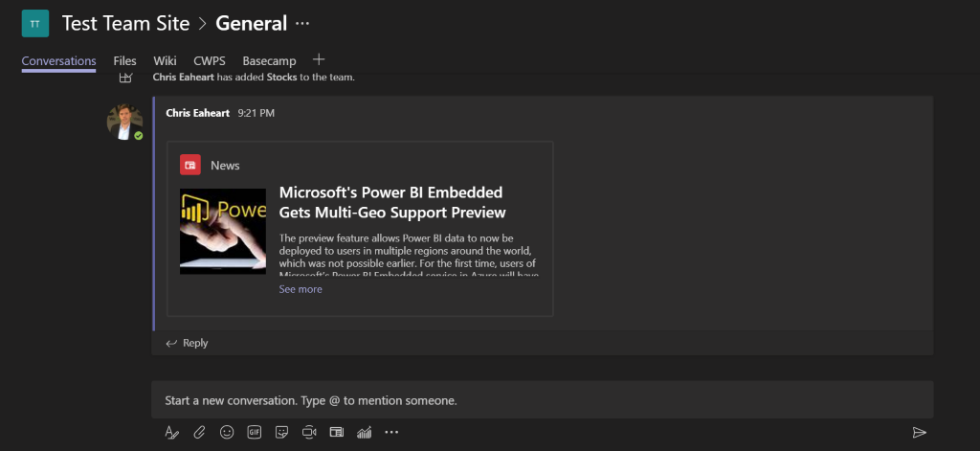Open the GIF picker

(x=255, y=433)
